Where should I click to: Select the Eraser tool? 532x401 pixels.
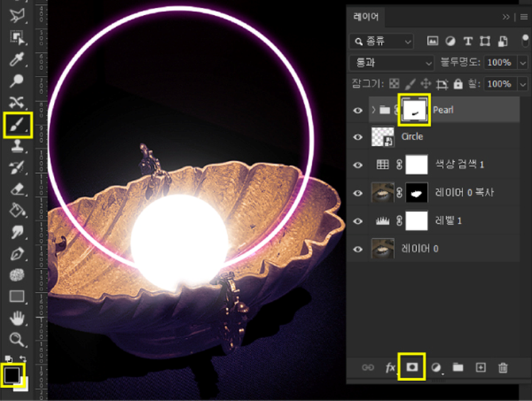(17, 188)
